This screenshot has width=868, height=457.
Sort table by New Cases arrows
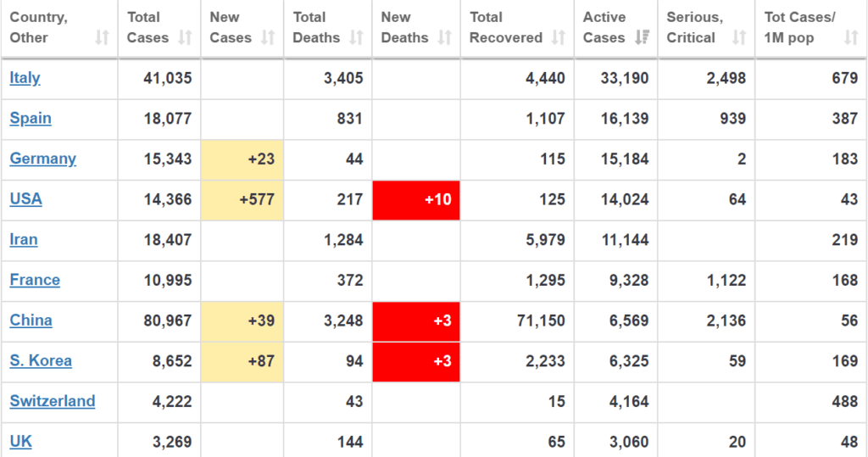coord(268,37)
